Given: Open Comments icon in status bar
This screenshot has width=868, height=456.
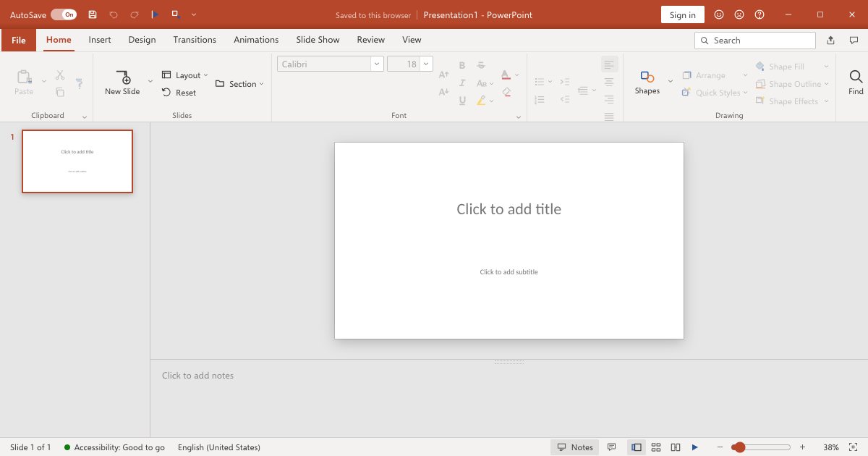Looking at the screenshot, I should click(x=611, y=447).
